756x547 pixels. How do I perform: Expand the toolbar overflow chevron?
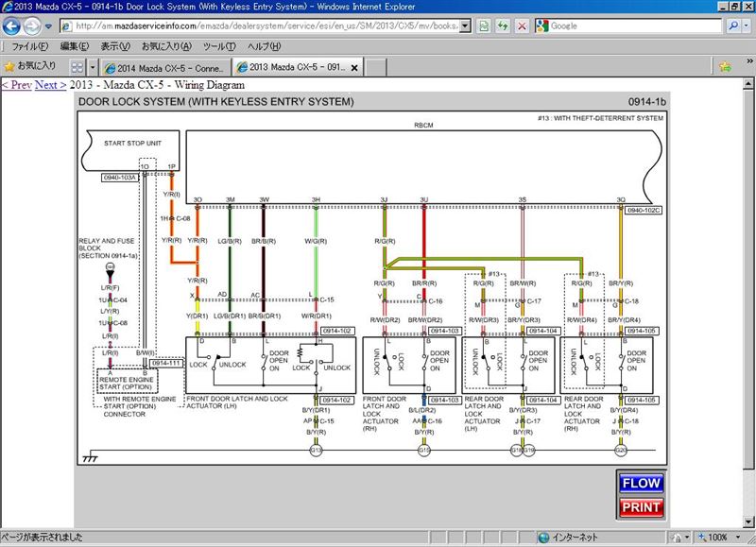pyautogui.click(x=749, y=61)
